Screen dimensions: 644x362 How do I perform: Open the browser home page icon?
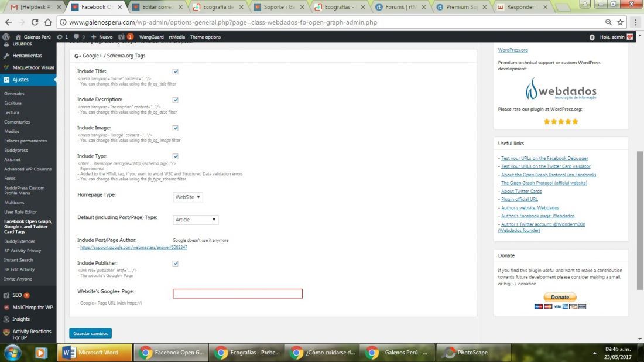tap(48, 22)
